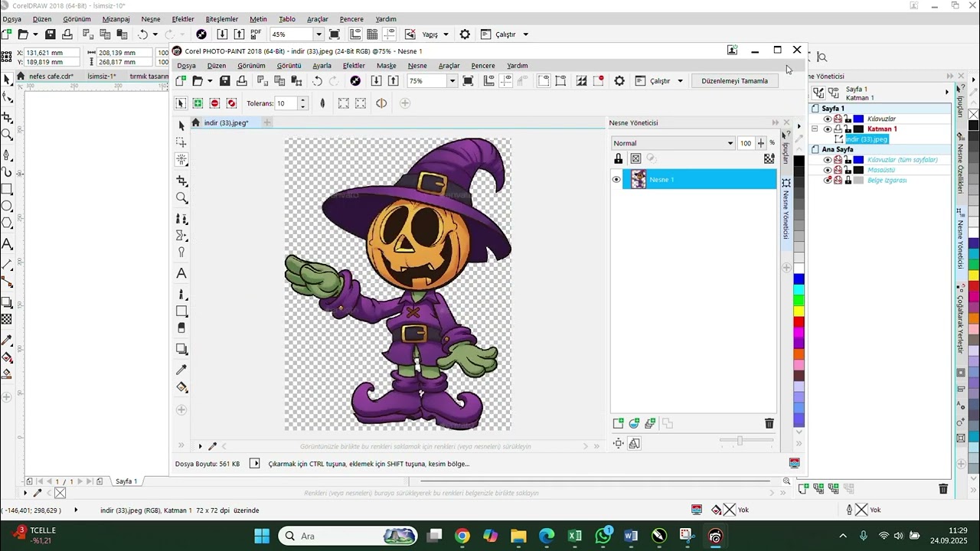
Task: Click the full-screen preview icon in PHOTO-PAINT
Action: 469,81
